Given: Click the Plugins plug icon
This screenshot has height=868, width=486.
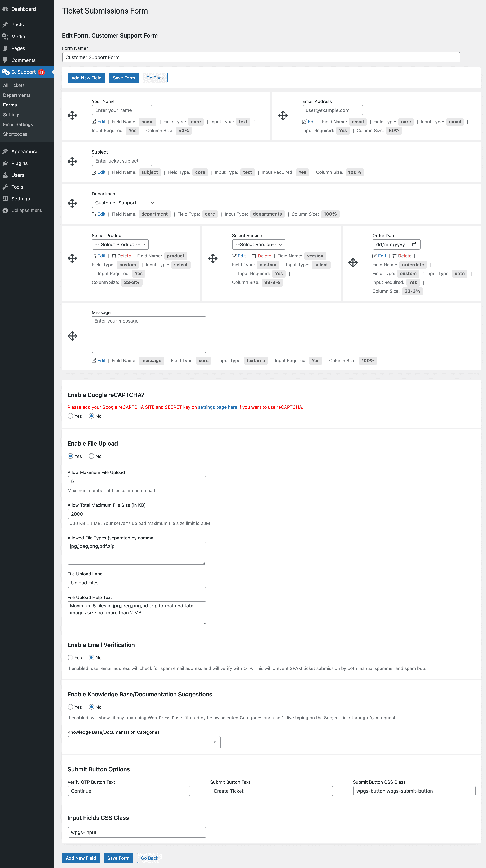Looking at the screenshot, I should [x=5, y=163].
